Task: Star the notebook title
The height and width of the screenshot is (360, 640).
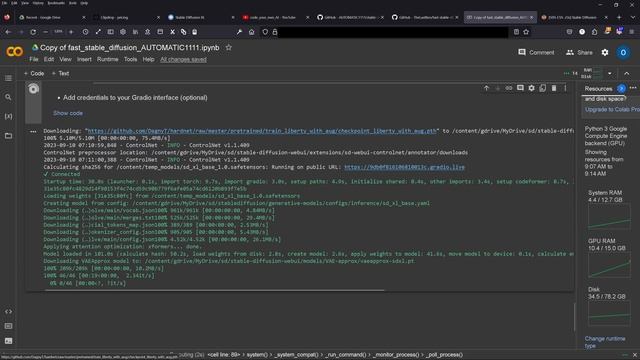Action: click(229, 47)
